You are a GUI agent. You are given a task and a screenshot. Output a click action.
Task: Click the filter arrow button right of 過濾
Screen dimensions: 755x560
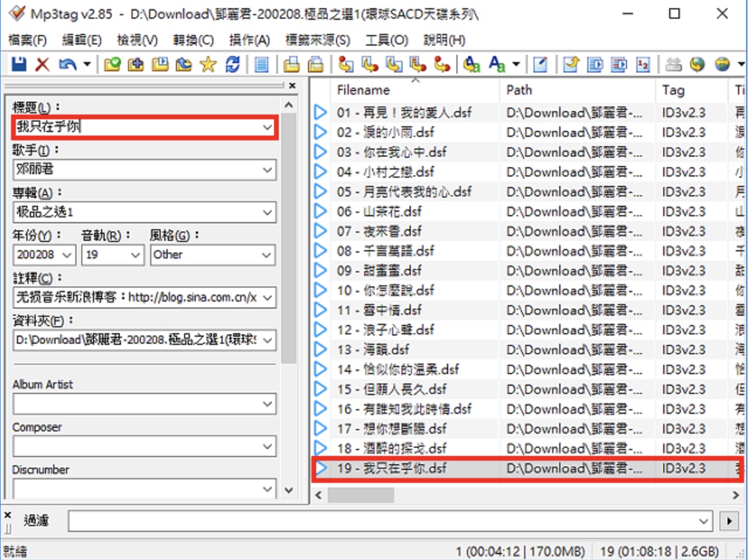pyautogui.click(x=729, y=521)
